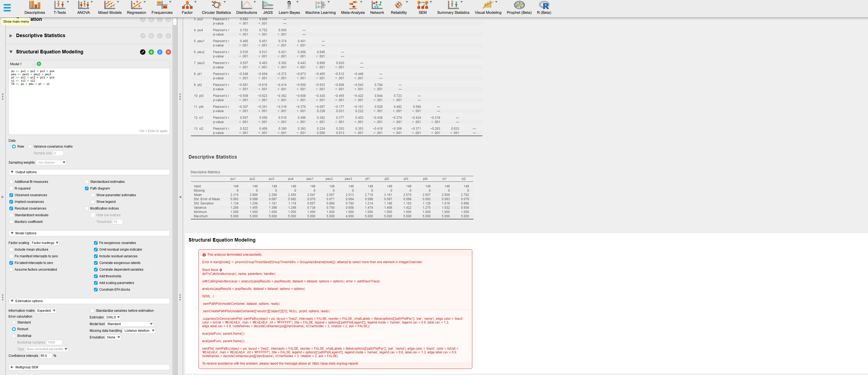This screenshot has height=375, width=868.
Task: Add a new SEM model with plus button
Action: 39,64
